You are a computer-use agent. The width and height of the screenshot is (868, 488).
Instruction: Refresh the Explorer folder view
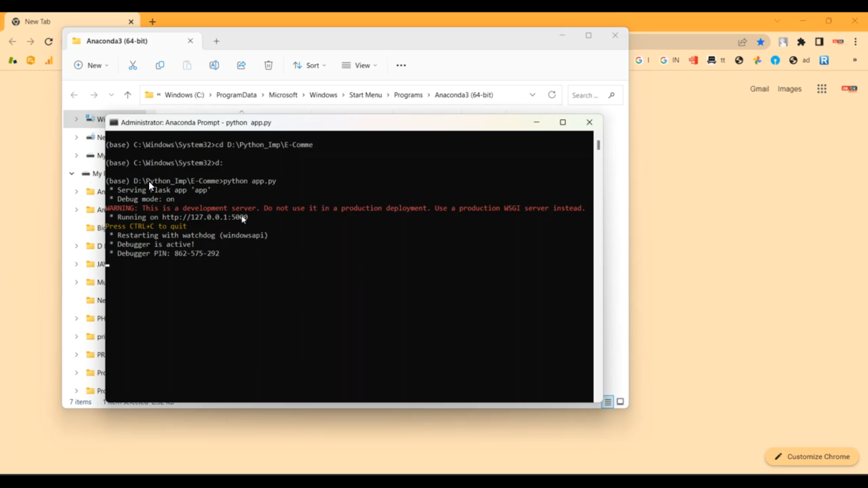(552, 95)
